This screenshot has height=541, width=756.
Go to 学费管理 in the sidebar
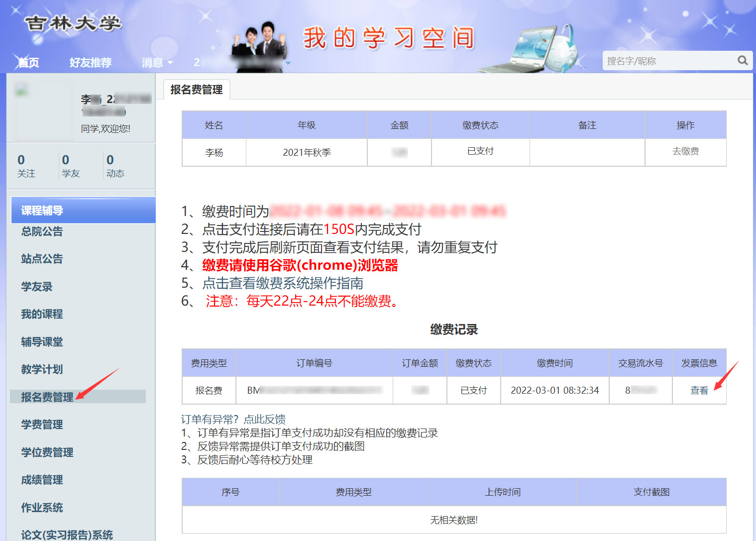click(42, 425)
